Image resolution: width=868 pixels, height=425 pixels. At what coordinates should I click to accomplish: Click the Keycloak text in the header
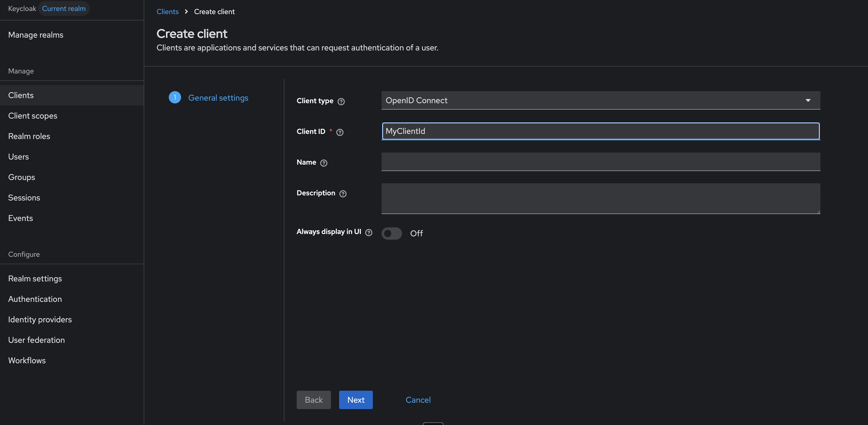(22, 8)
